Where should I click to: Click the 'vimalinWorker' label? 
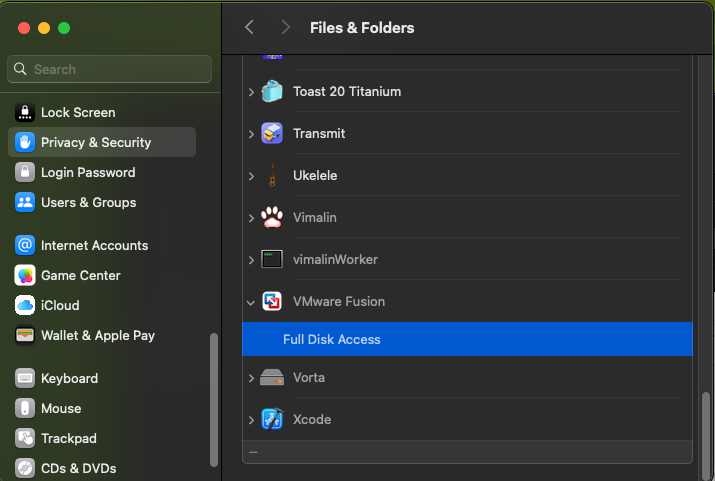pyautogui.click(x=335, y=259)
